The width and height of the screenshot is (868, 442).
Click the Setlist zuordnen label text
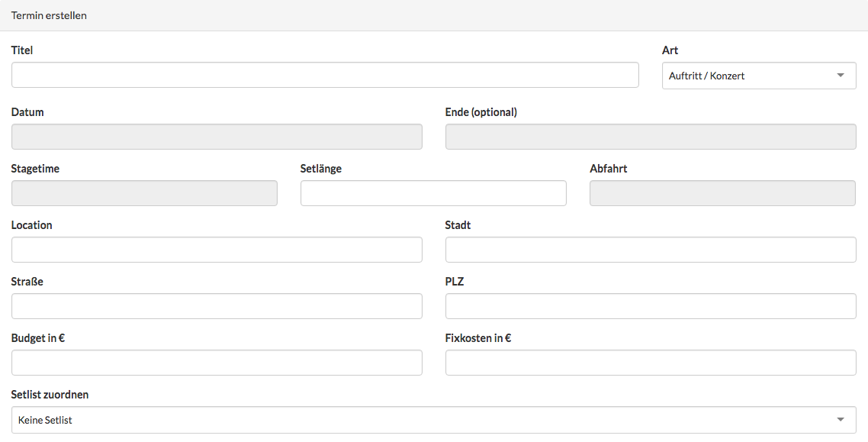coord(50,395)
